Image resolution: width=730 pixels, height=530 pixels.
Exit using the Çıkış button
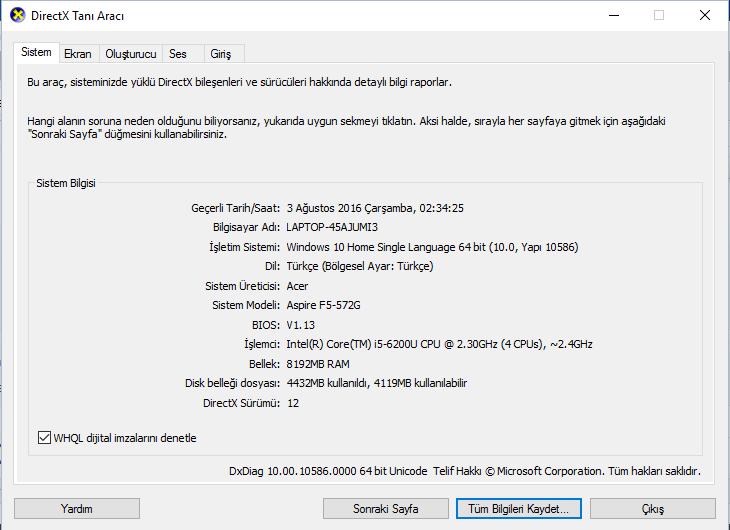[x=653, y=509]
